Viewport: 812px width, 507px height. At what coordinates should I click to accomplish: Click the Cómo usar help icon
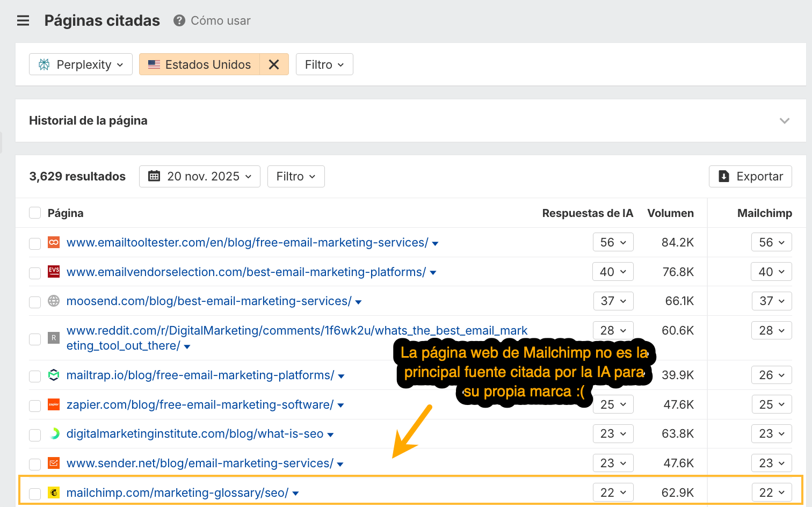(x=179, y=20)
